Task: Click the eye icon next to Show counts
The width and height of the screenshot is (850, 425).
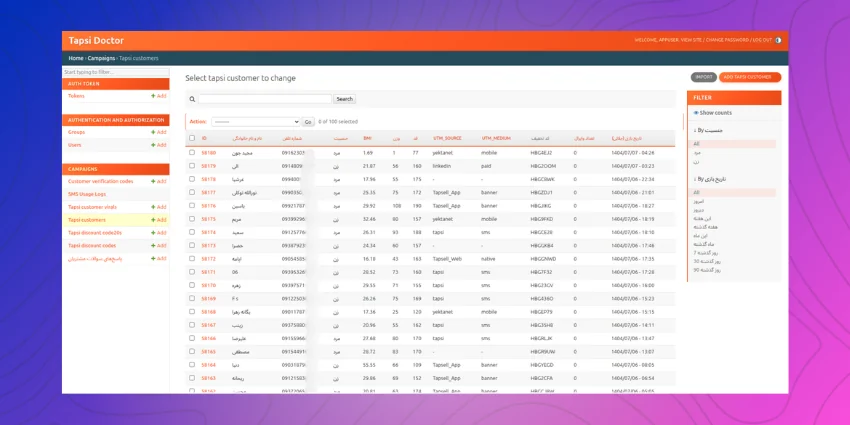Action: click(696, 113)
